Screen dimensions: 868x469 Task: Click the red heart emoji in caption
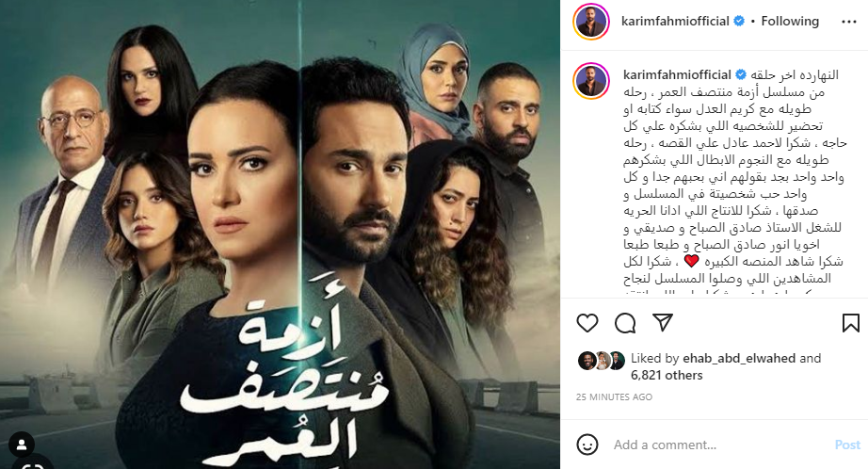[x=691, y=261]
